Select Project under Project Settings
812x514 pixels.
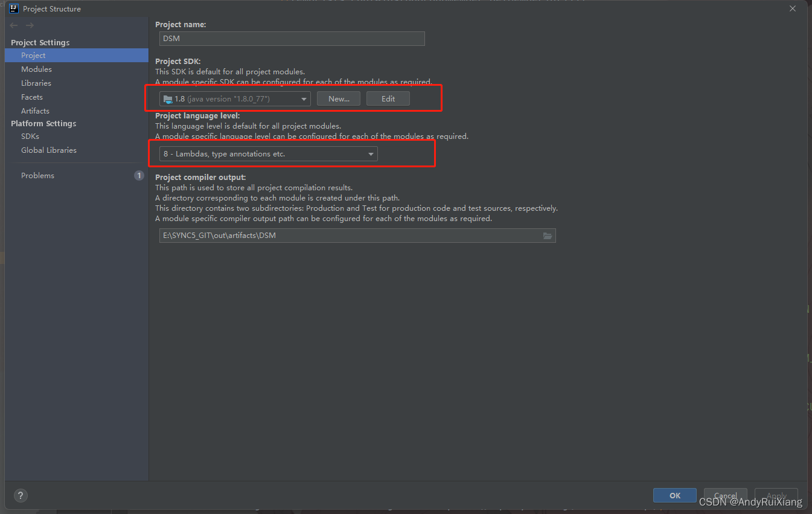[77, 56]
